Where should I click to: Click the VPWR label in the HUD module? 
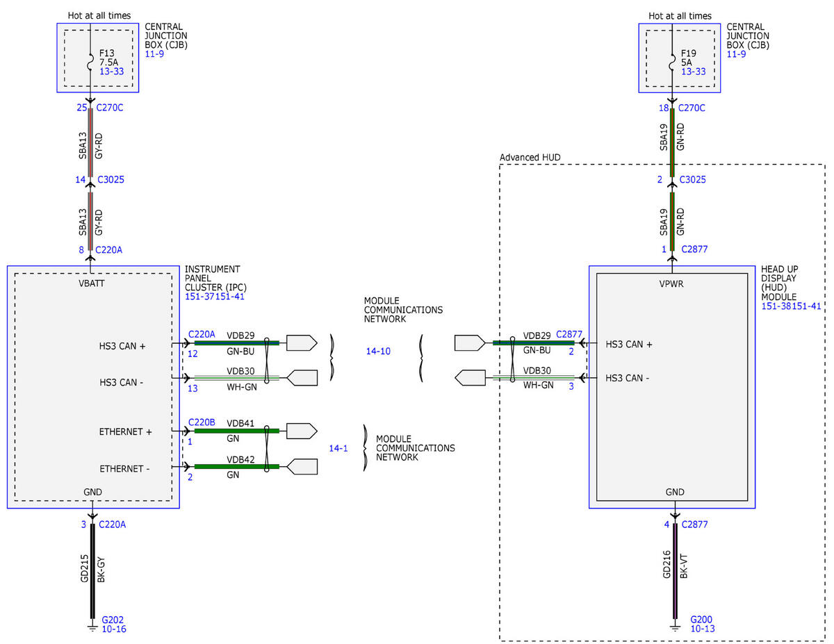672,283
